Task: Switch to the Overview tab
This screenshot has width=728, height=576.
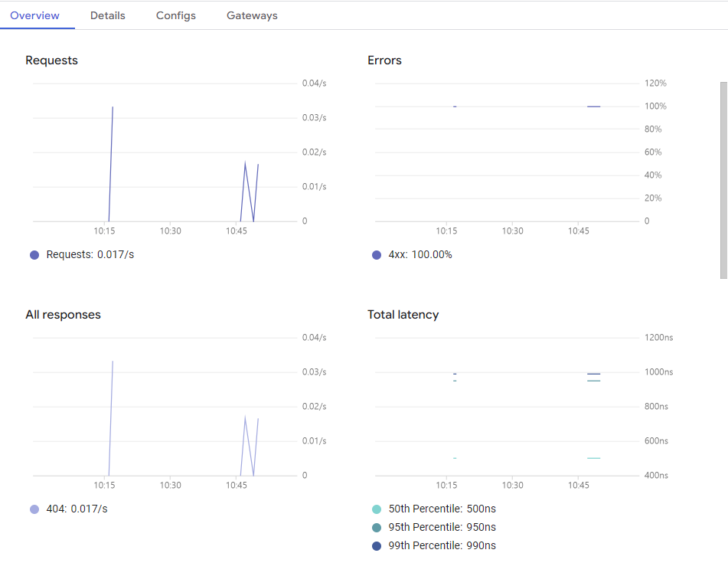Action: [34, 15]
